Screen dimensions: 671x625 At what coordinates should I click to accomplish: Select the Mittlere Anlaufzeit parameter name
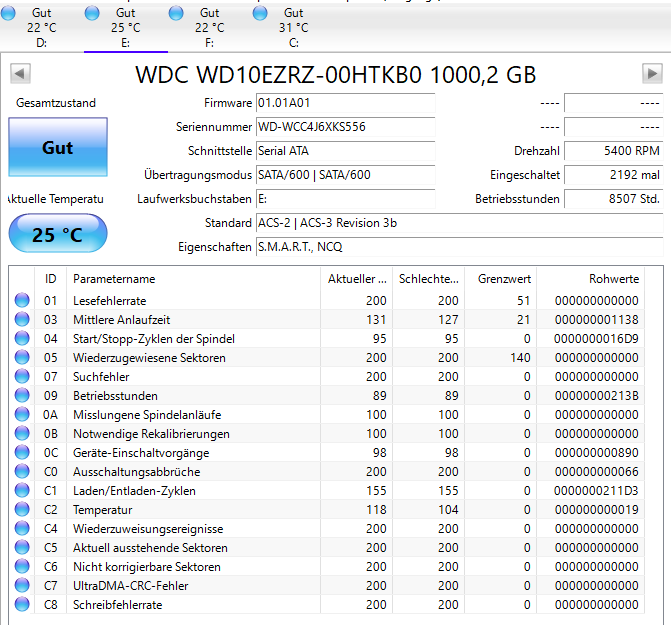point(122,320)
